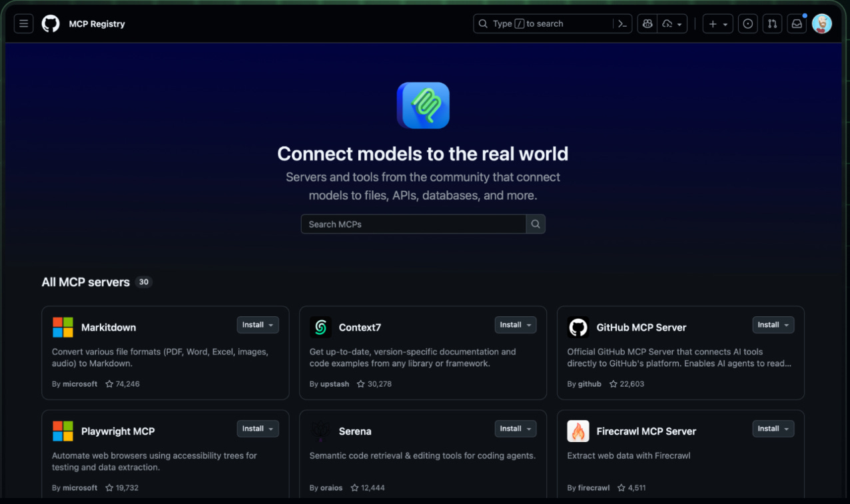
Task: Expand Install dropdown for Firecrawl MCP Server
Action: tap(773, 429)
